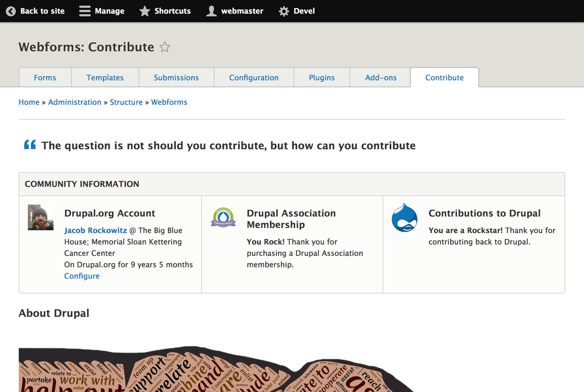Click the blue quotation mark icon
Screen dimensions: 584x392
point(30,145)
